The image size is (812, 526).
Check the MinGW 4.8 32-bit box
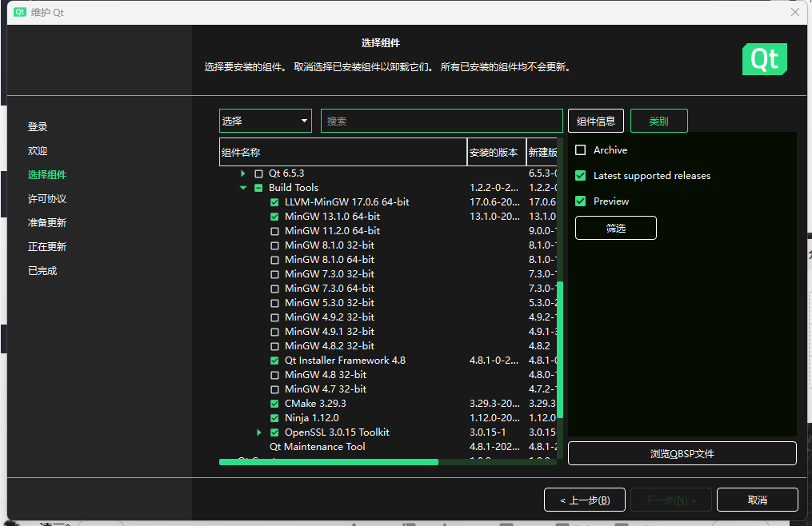274,375
